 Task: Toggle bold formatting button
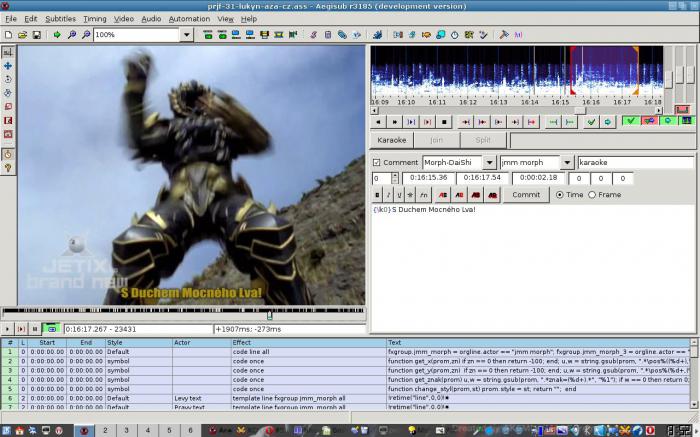(x=377, y=195)
